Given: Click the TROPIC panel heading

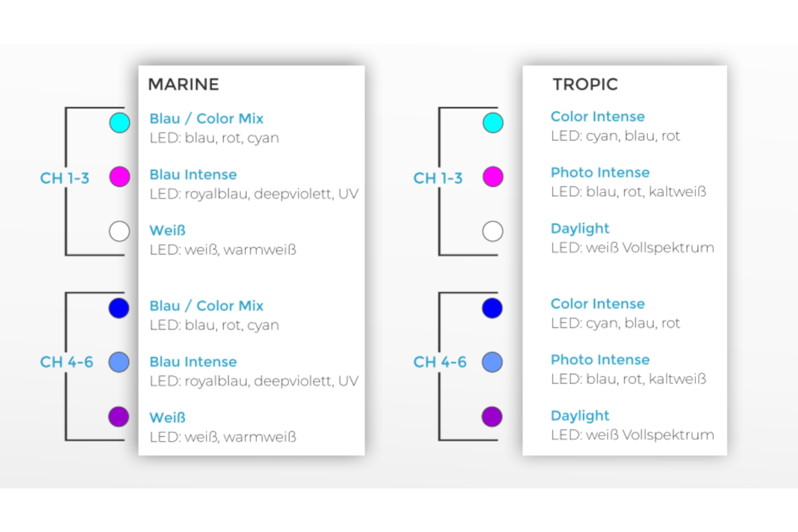Looking at the screenshot, I should pos(585,84).
